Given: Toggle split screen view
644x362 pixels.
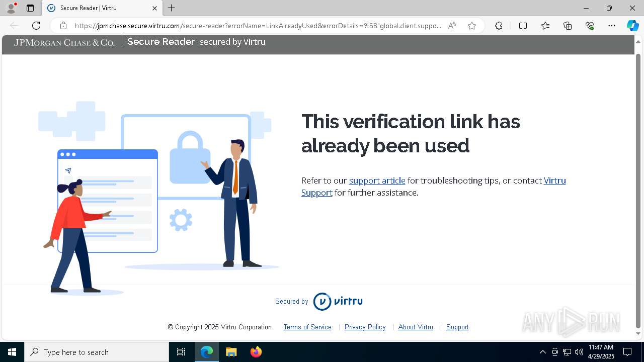Looking at the screenshot, I should [x=523, y=26].
